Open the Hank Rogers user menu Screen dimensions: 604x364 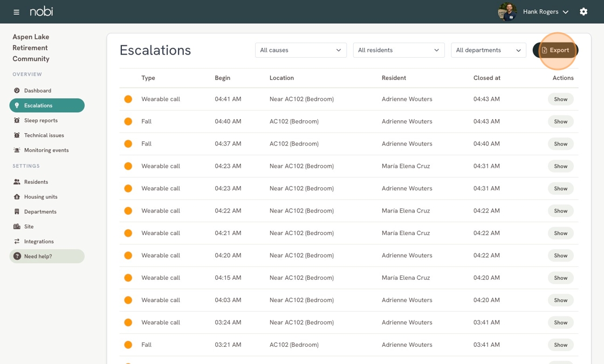pyautogui.click(x=545, y=12)
